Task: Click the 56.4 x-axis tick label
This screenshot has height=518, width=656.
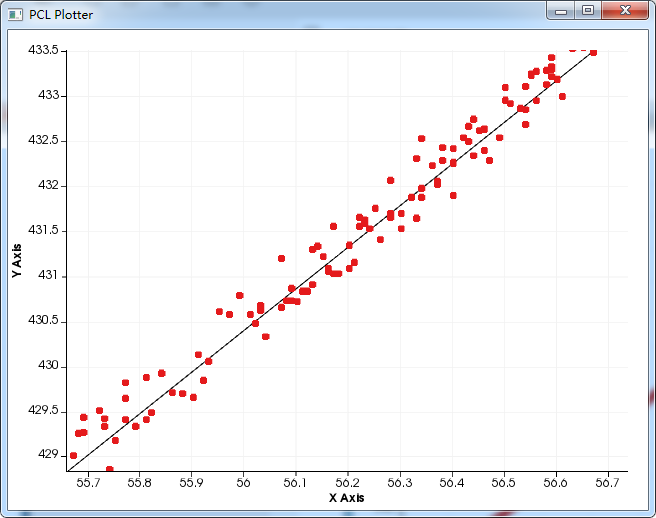Action: click(x=452, y=483)
